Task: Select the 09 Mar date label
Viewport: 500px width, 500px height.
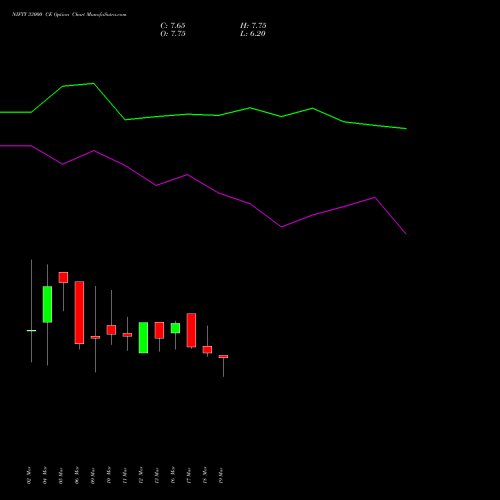Action: click(93, 475)
